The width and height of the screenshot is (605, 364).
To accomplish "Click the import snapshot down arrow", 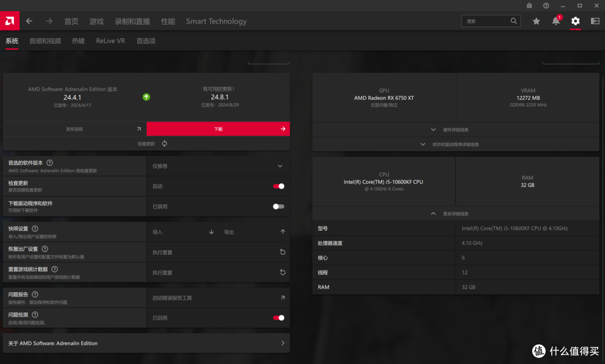I will [211, 232].
